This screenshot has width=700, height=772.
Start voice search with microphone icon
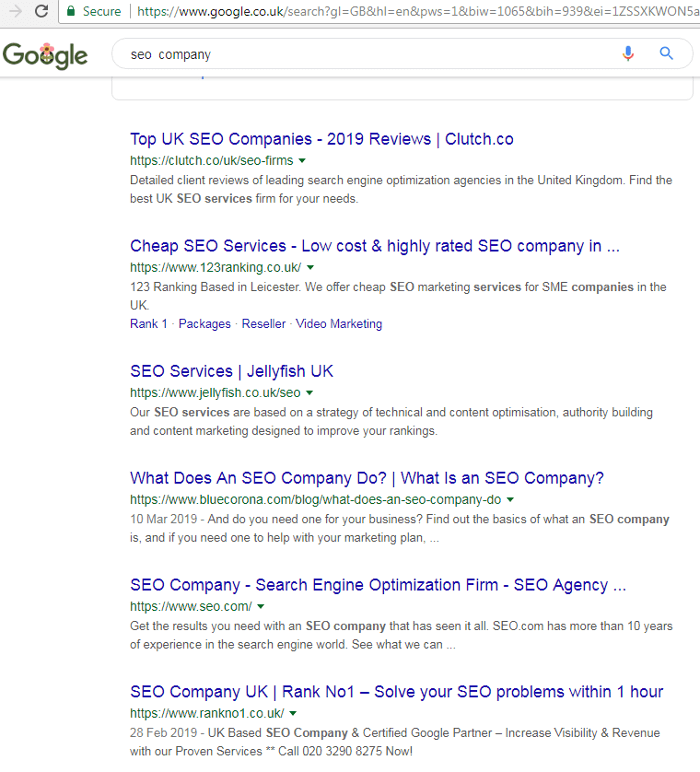pos(628,54)
